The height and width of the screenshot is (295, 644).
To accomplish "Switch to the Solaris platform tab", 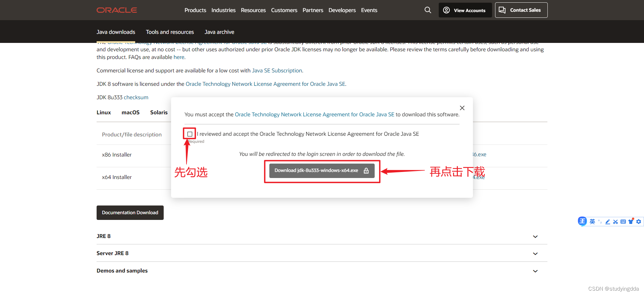I will point(159,112).
